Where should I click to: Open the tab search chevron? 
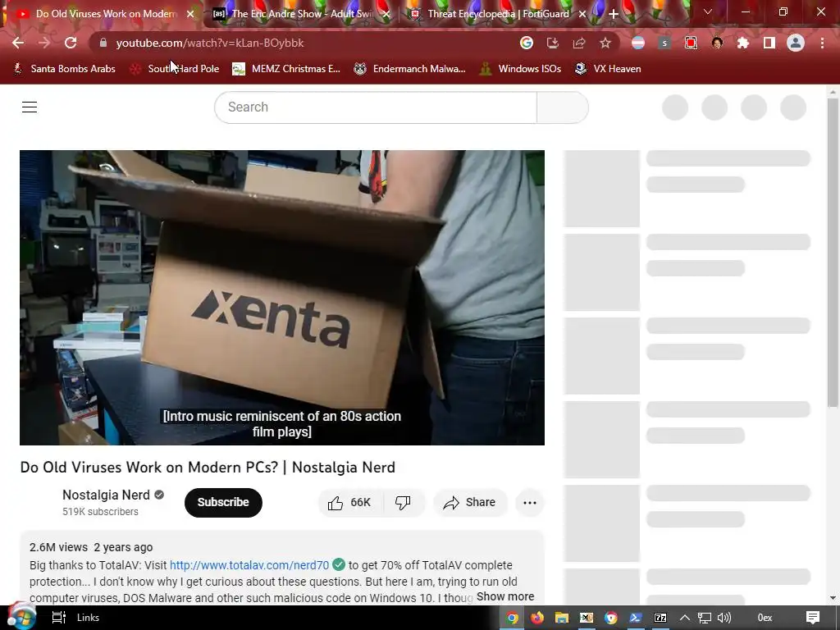pyautogui.click(x=708, y=11)
